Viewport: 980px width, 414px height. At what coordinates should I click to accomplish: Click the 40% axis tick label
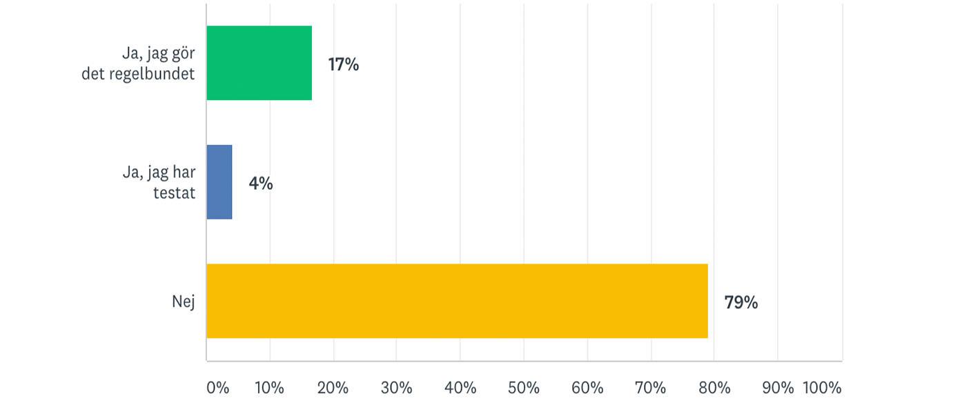[460, 388]
